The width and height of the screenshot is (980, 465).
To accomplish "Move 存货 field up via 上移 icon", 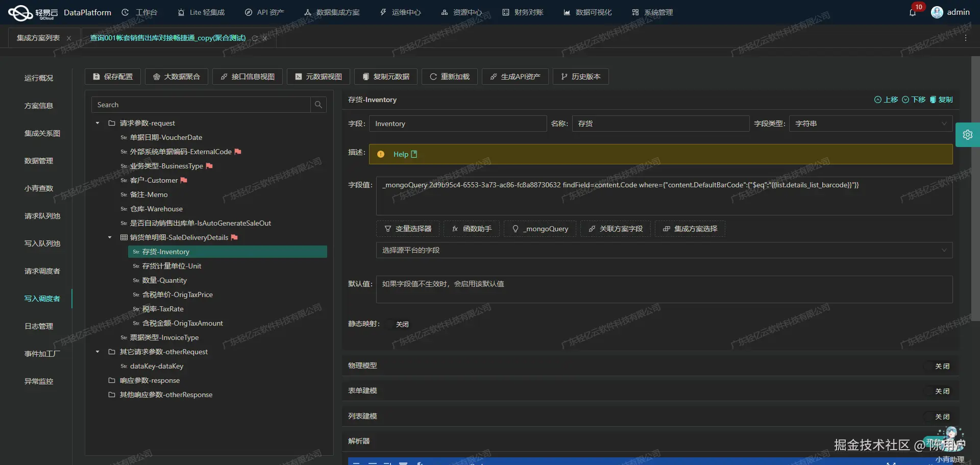I will point(886,100).
